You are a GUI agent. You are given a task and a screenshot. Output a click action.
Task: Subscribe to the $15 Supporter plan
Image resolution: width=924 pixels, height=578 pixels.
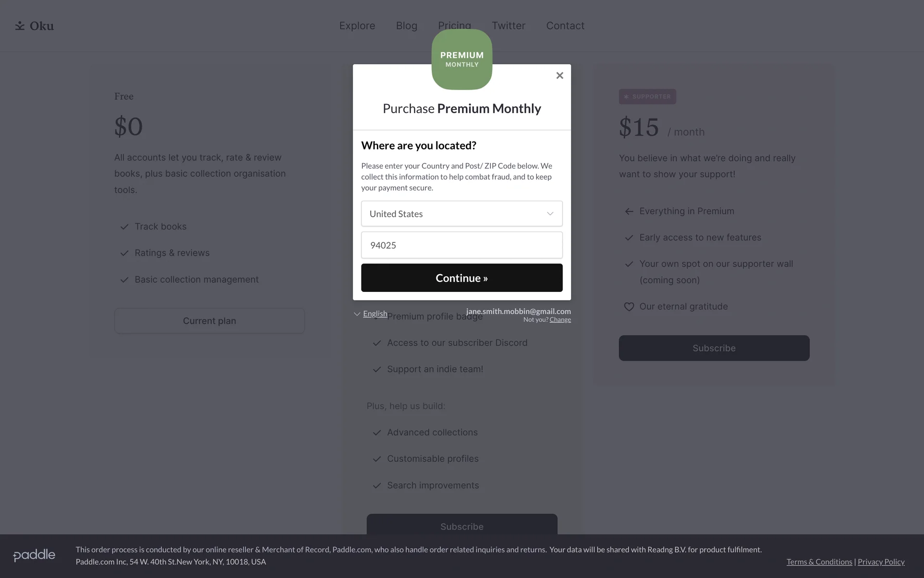[714, 348]
